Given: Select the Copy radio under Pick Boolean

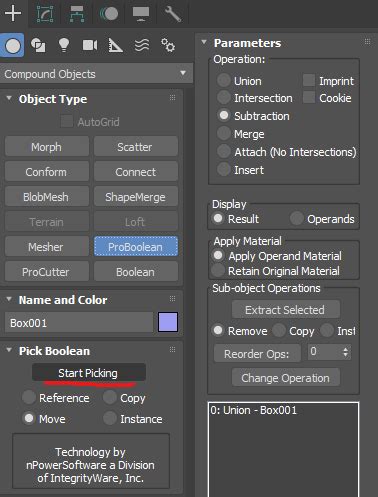Looking at the screenshot, I should point(110,397).
